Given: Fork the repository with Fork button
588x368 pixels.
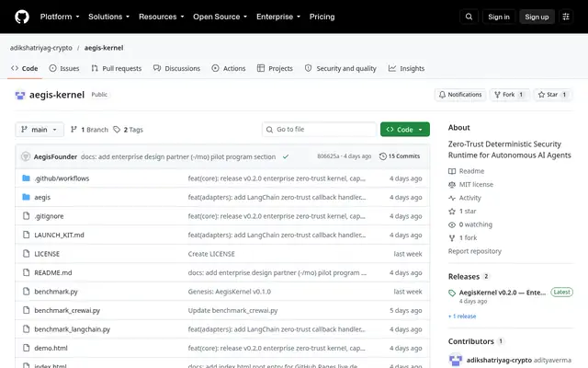Looking at the screenshot, I should [509, 95].
